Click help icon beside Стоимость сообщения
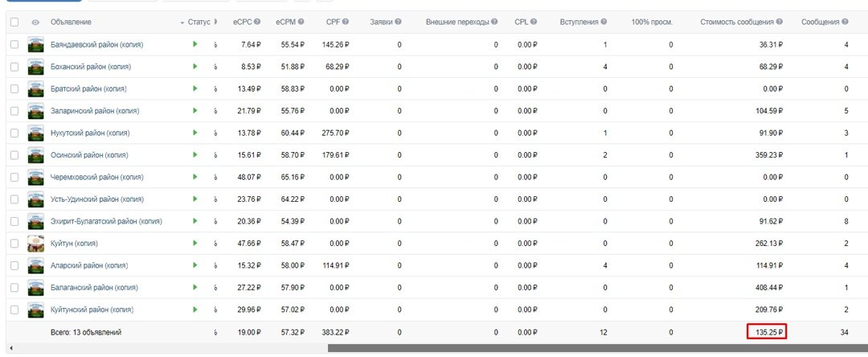The height and width of the screenshot is (357, 868). [780, 22]
